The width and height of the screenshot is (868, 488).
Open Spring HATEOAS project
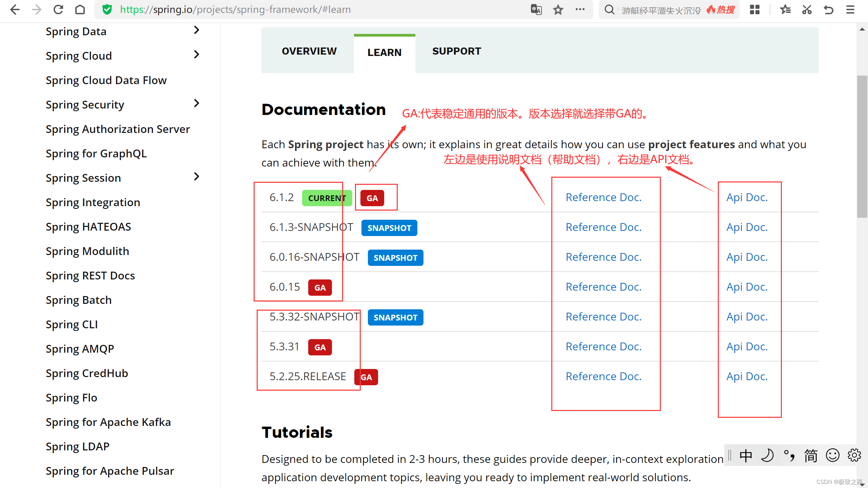[x=88, y=227]
